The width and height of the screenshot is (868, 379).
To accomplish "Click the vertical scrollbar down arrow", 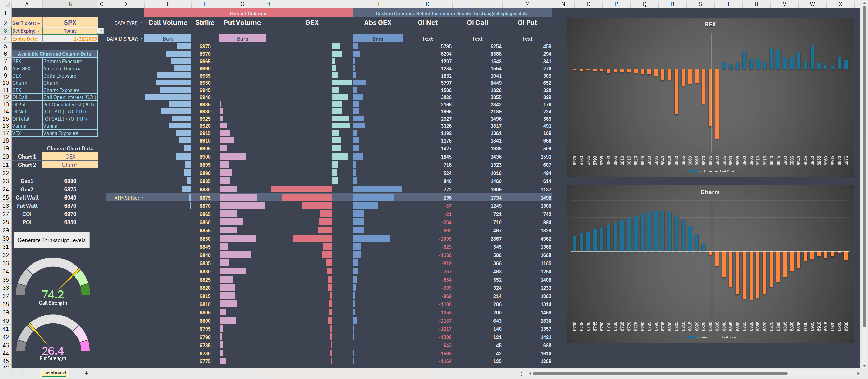I will tap(864, 366).
